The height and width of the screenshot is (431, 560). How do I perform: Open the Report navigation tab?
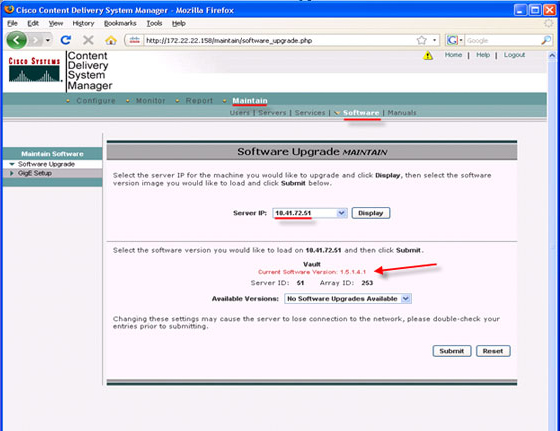[199, 101]
